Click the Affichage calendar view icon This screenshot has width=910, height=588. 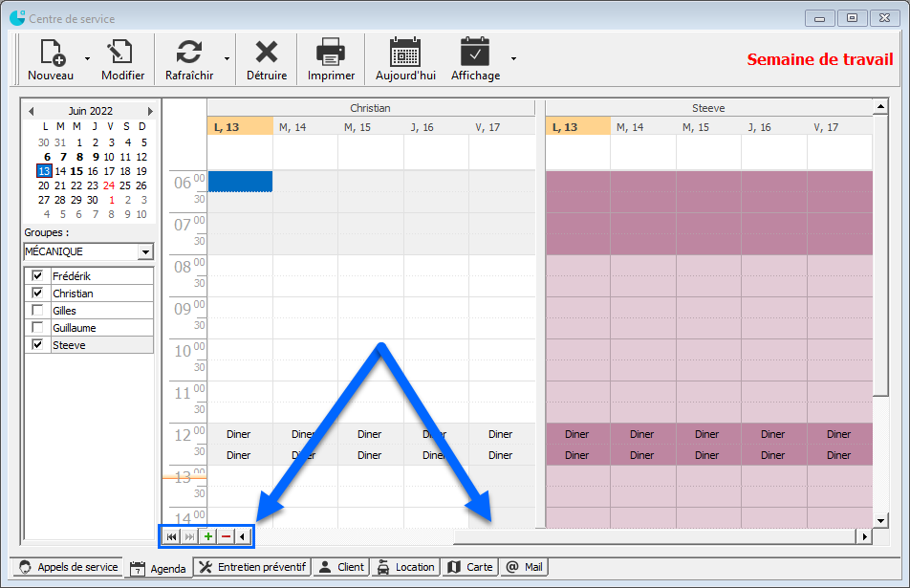475,53
